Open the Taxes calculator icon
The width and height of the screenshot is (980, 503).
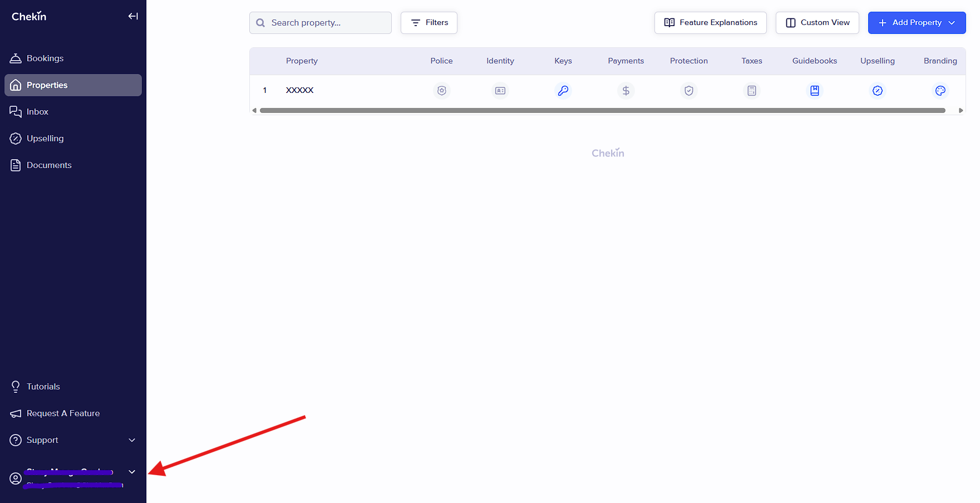coord(752,91)
